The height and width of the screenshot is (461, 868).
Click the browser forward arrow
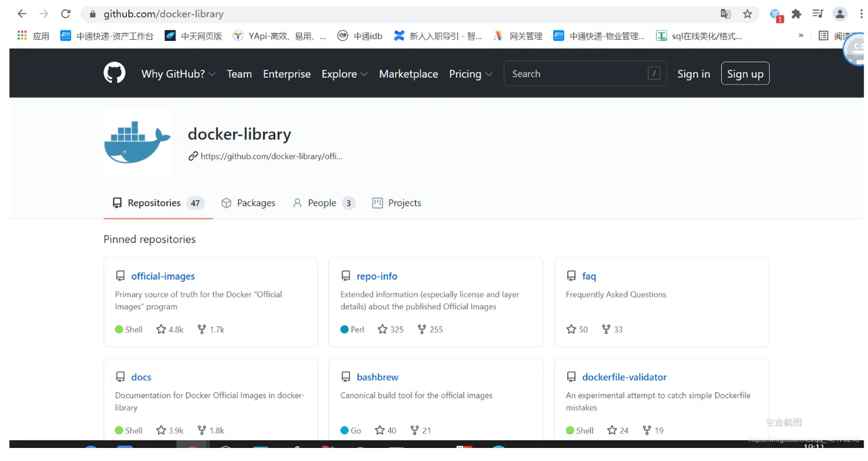43,14
